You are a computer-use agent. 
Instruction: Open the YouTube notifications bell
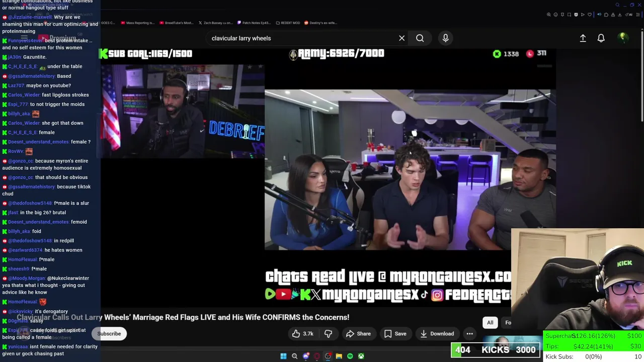click(601, 38)
